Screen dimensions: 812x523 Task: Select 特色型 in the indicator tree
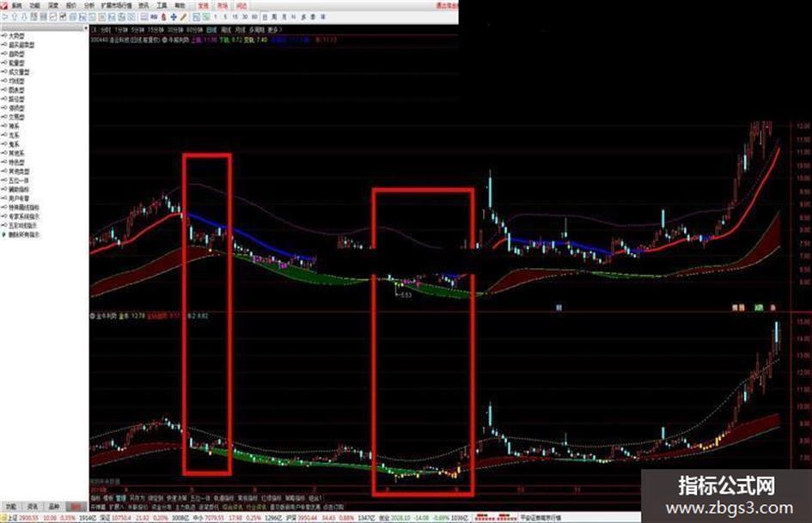pyautogui.click(x=16, y=162)
